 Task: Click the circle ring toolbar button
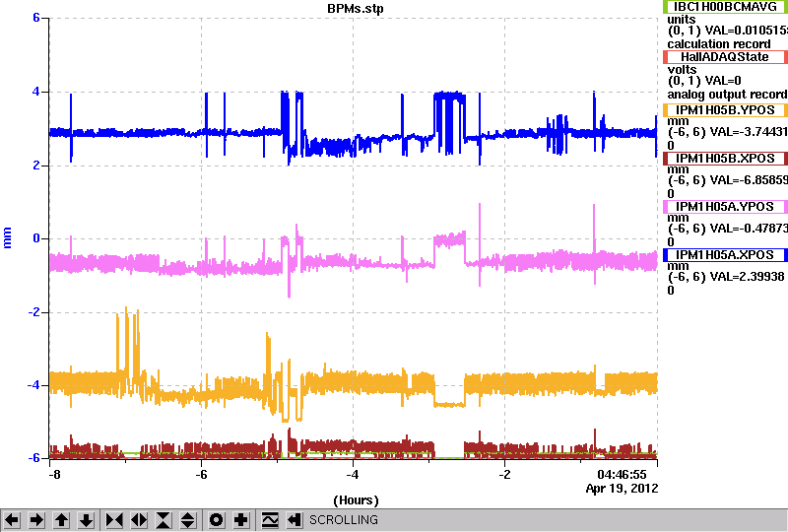click(x=217, y=520)
